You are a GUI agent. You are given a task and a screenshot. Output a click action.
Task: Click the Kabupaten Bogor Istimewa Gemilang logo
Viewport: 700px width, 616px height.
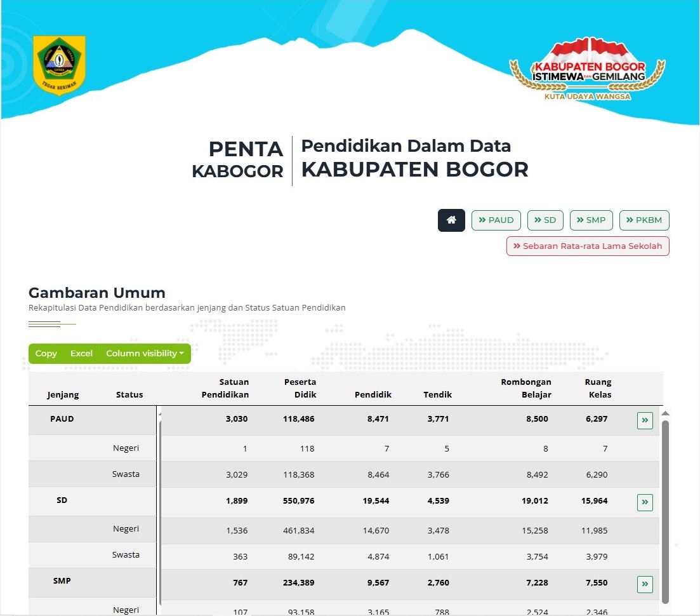coord(588,70)
